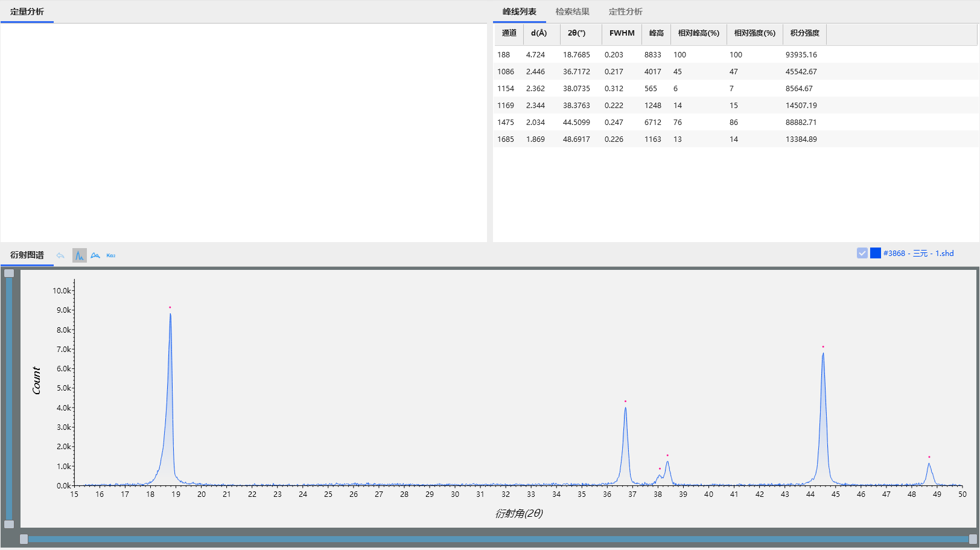Uncheck the #3868 - 三元 - 1.shd visibility checkbox
The height and width of the screenshot is (550, 980).
point(862,253)
